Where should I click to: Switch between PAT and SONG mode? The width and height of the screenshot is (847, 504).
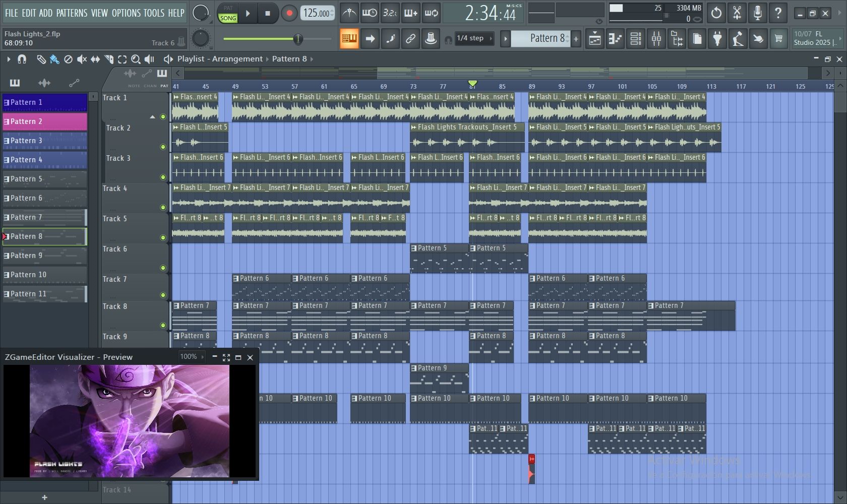pos(228,14)
